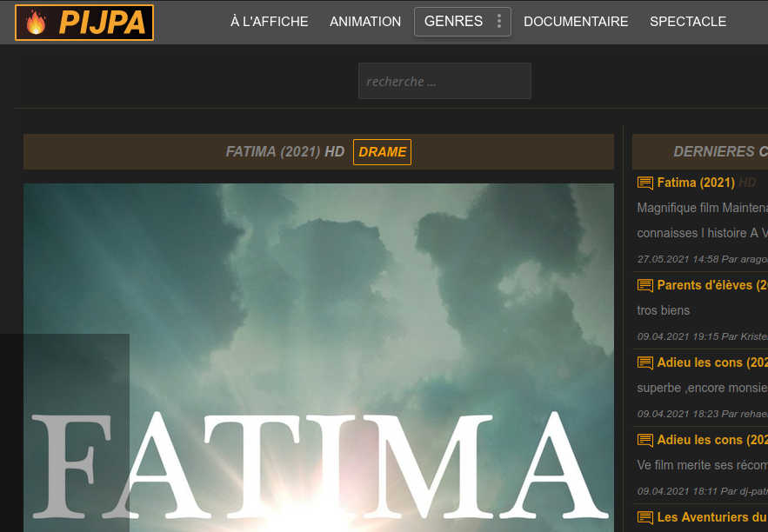Go to the ANIMATION section
The width and height of the screenshot is (768, 532).
point(365,22)
